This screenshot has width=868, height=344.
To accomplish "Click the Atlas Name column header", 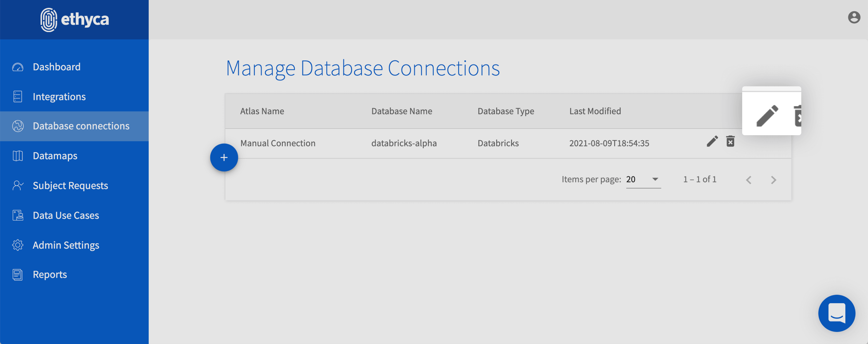I will [x=262, y=111].
